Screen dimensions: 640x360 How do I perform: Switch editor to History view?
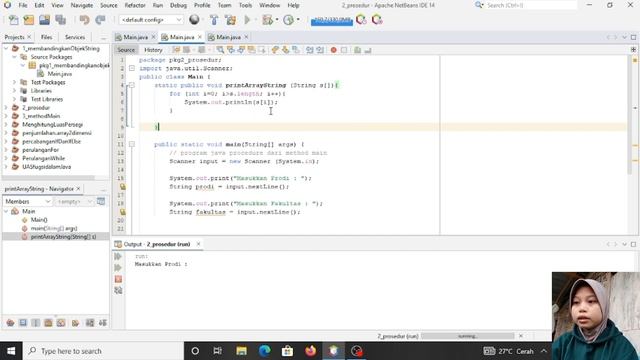153,50
